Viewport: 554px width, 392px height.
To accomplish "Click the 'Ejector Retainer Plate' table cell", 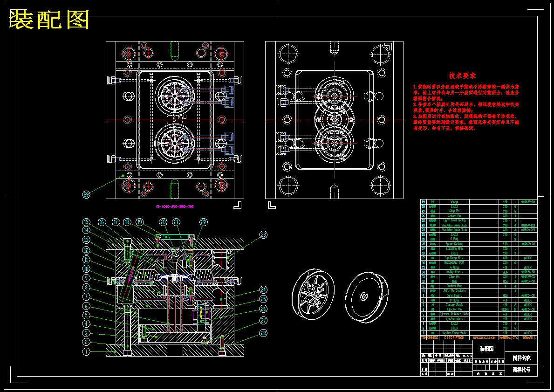I will 454,314.
